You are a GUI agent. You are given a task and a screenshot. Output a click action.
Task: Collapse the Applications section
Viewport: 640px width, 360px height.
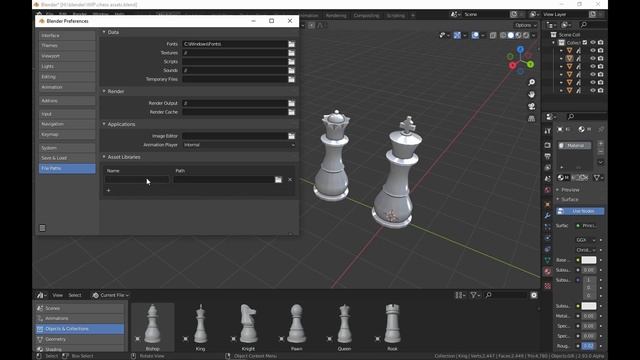coord(104,124)
